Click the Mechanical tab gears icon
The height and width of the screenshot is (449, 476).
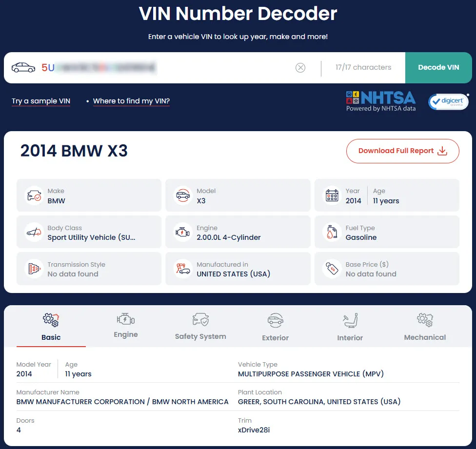(425, 320)
